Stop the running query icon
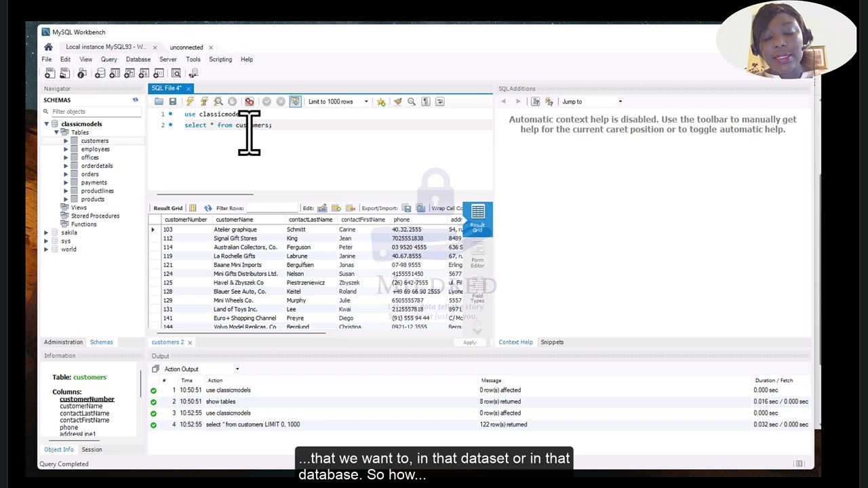 pos(233,102)
